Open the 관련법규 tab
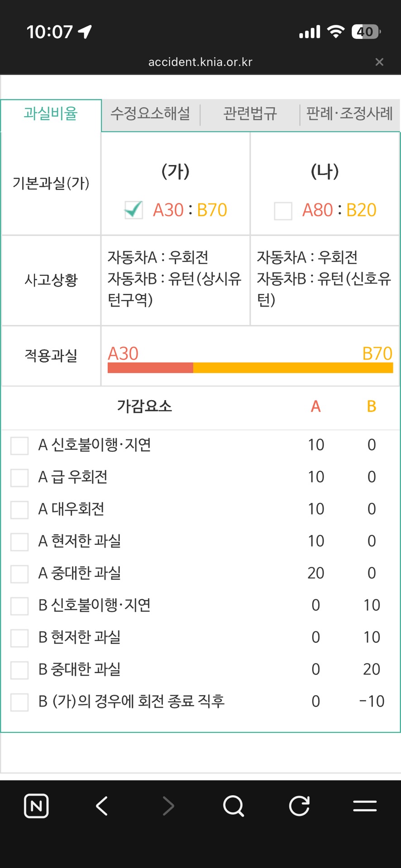 [250, 113]
